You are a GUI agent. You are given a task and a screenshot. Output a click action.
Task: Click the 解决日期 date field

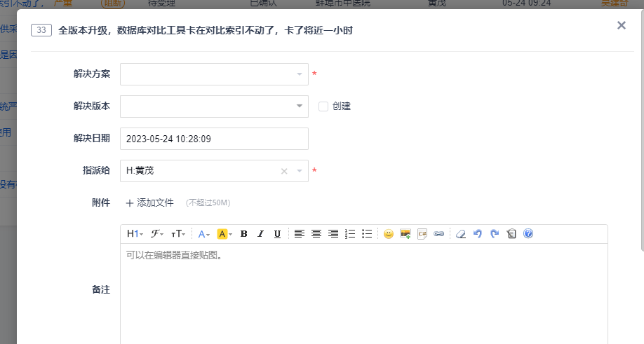click(x=214, y=139)
